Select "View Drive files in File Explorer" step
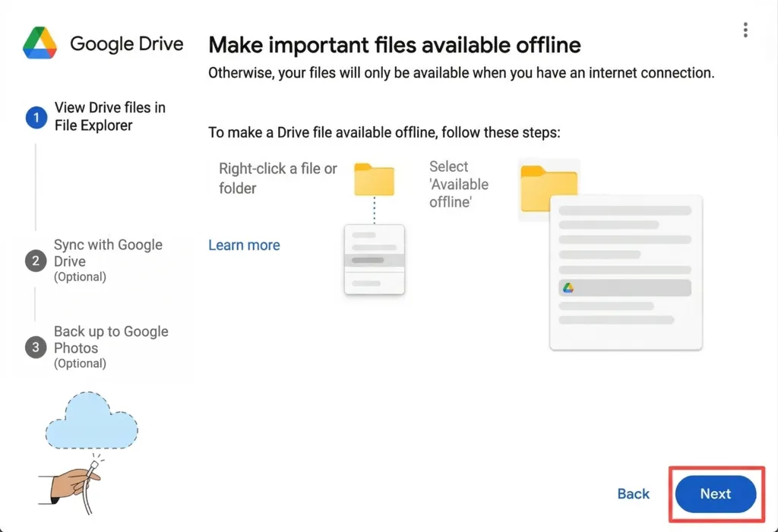 pyautogui.click(x=109, y=117)
